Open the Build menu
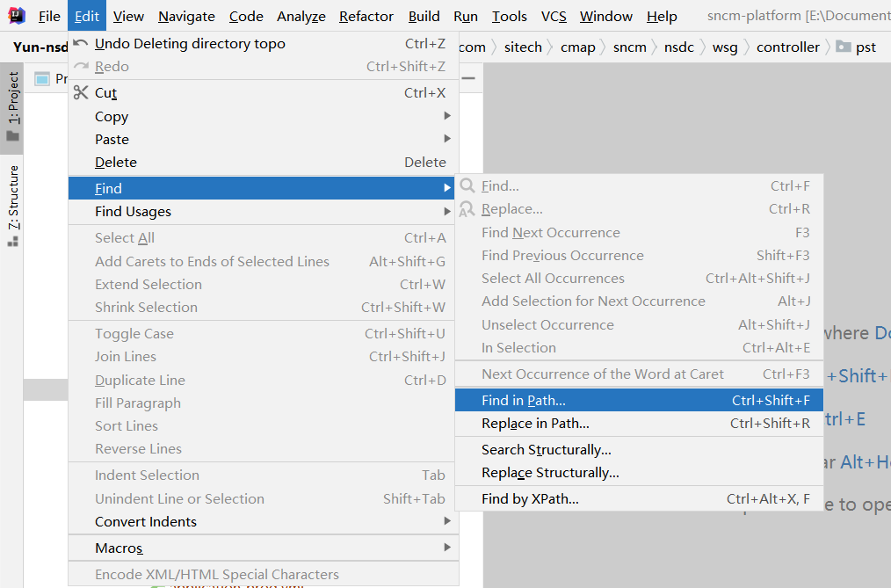The height and width of the screenshot is (588, 891). pos(424,17)
